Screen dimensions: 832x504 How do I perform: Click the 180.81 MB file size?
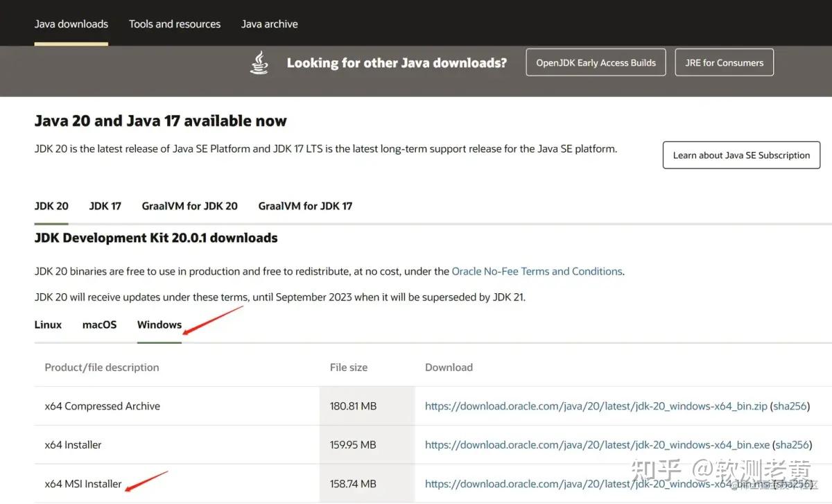point(354,406)
